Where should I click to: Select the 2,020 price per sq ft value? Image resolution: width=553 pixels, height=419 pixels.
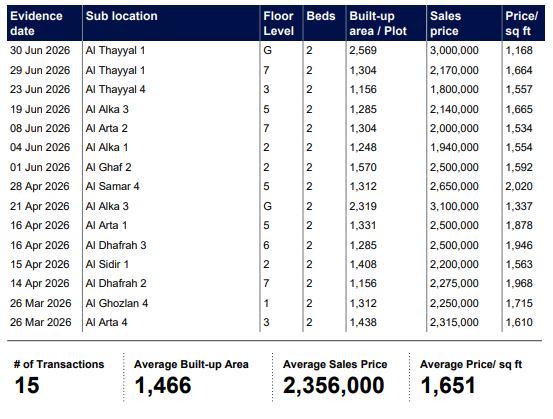518,186
